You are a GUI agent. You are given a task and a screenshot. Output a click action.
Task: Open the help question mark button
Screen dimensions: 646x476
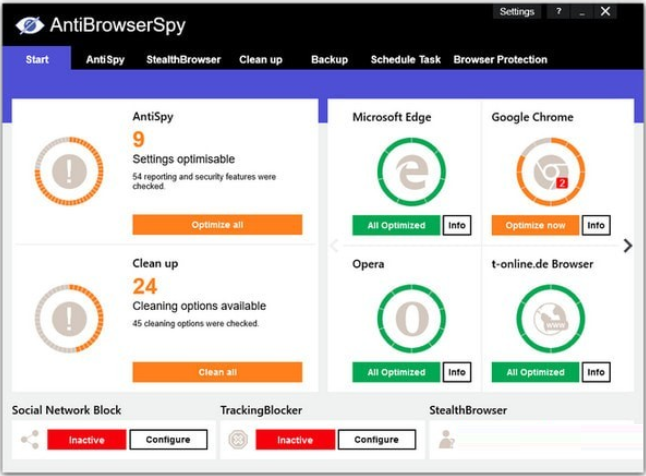pos(559,12)
